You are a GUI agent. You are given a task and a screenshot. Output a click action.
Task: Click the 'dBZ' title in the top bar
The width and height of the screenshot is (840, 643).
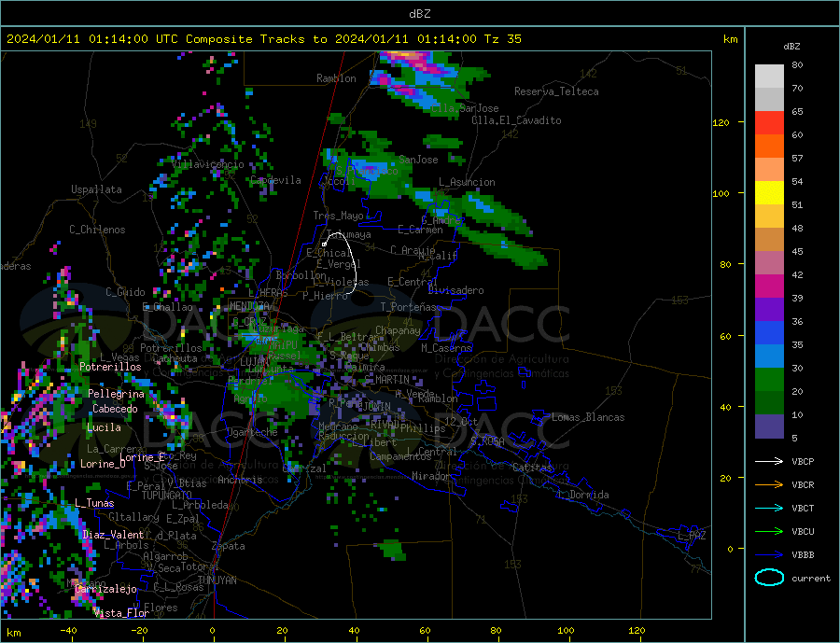(x=419, y=14)
